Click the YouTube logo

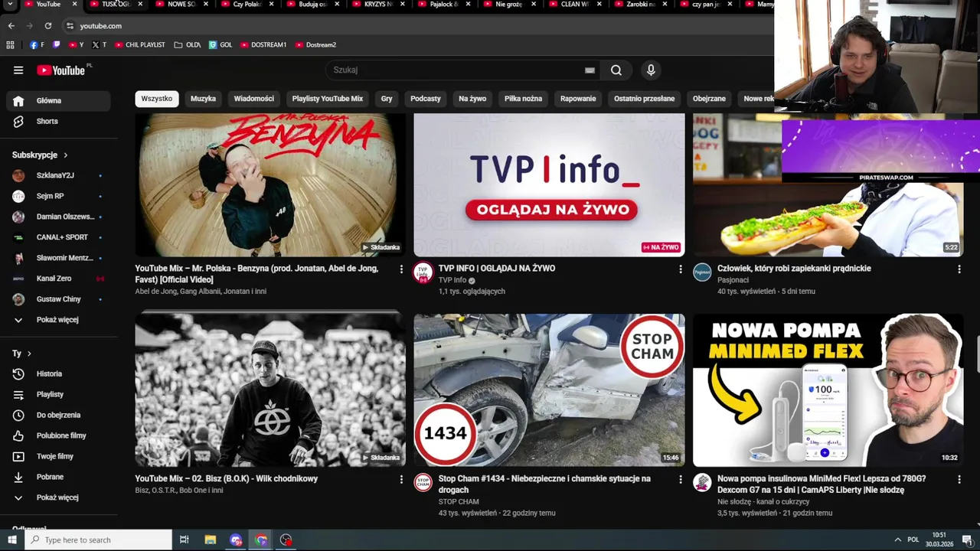tap(61, 70)
